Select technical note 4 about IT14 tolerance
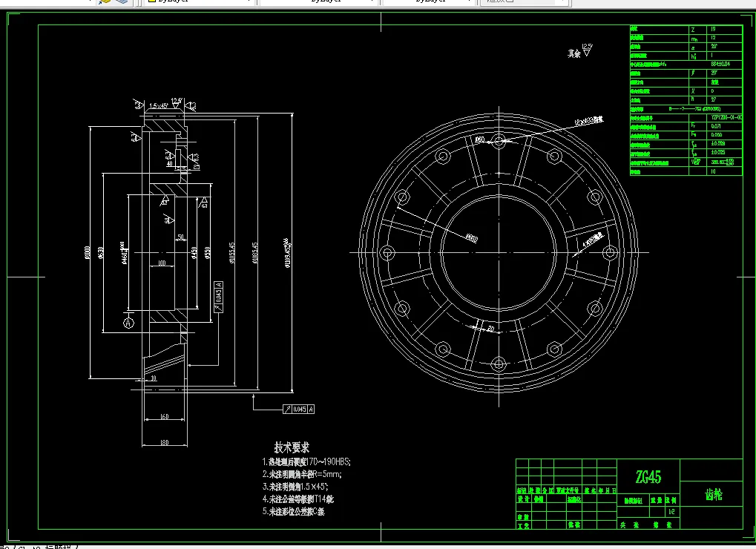The image size is (756, 549). tap(298, 499)
